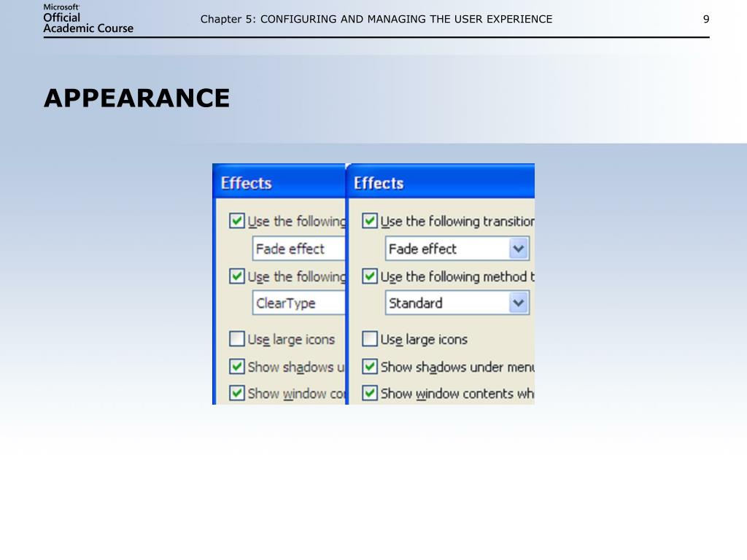Click the APPEARANCE slide heading

coord(136,98)
